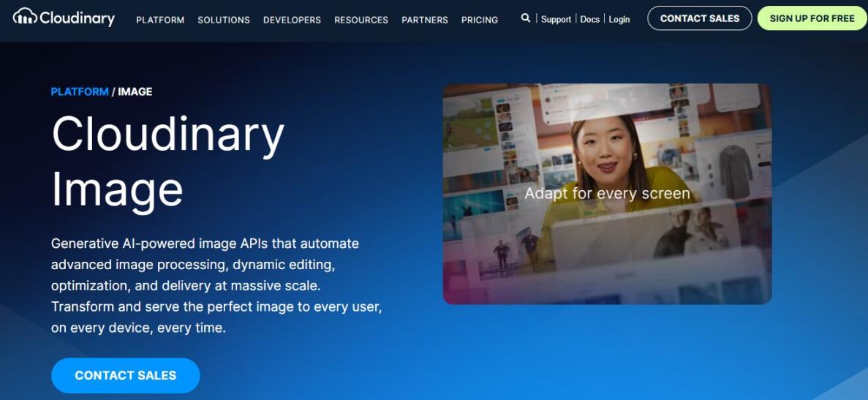Click the PLATFORM breadcrumb link
868x400 pixels.
point(80,92)
